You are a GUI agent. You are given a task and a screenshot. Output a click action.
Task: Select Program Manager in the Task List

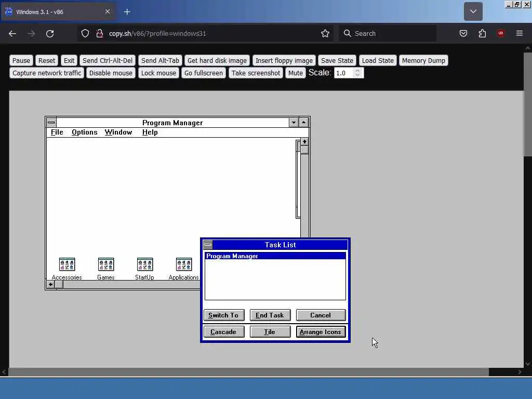(275, 256)
